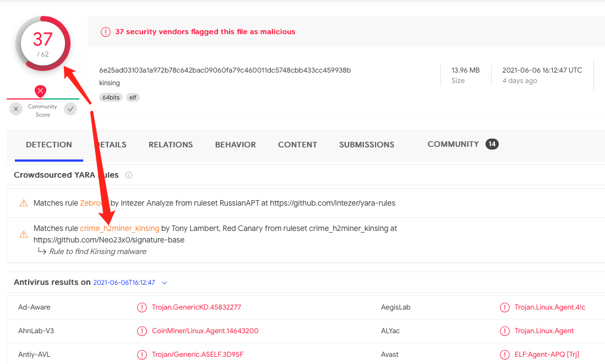This screenshot has width=605, height=364.
Task: Click the 37/62 detection score gauge
Action: 43,43
